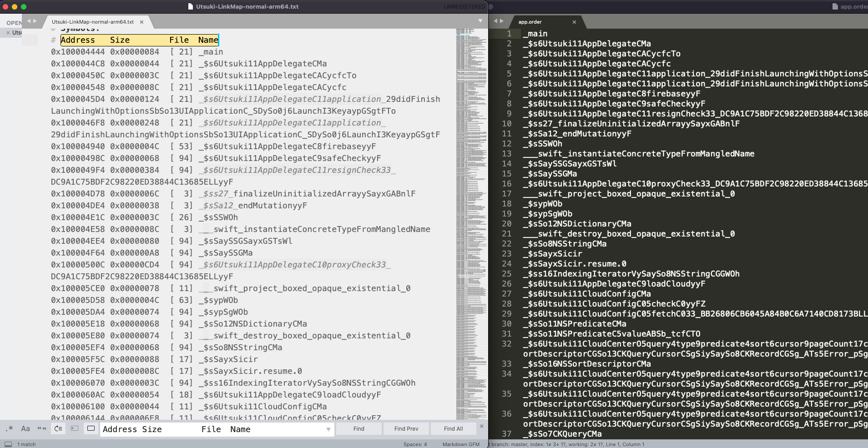Screen dimensions: 868x448
Task: Click the highlighted "Address Size File Name" header
Action: (139, 40)
